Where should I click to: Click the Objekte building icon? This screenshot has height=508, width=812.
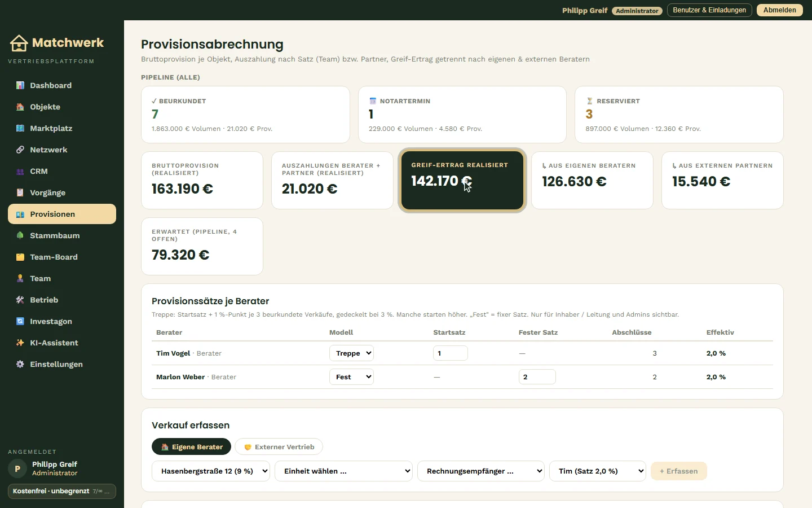tap(20, 107)
